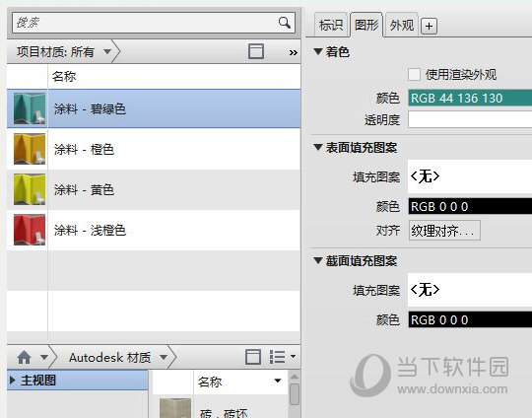The height and width of the screenshot is (418, 532).
Task: Toggle the Autodesk library panel view icon
Action: click(x=253, y=357)
